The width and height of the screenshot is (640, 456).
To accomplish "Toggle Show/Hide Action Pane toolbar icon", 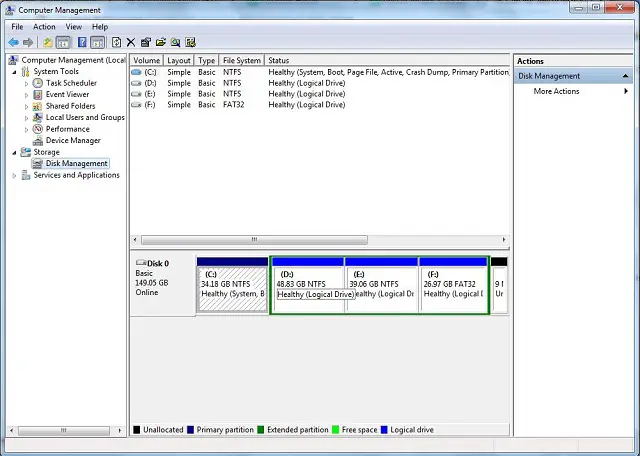I will tap(98, 42).
